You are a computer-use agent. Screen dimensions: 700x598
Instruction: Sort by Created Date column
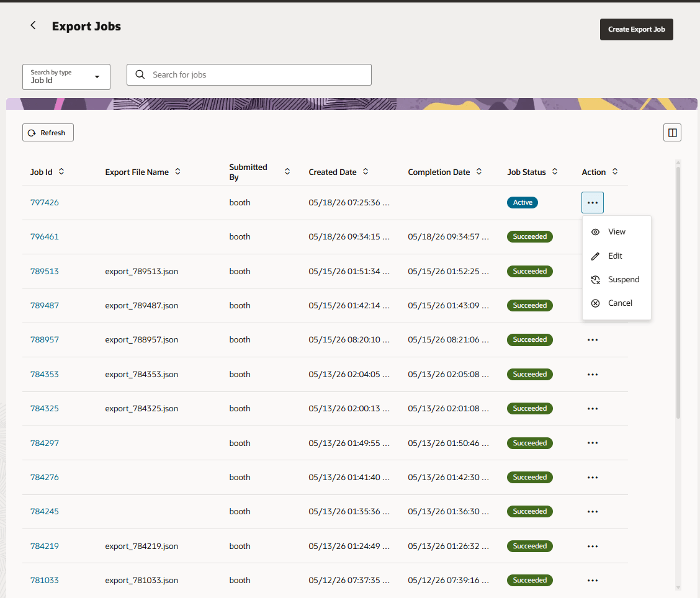pos(366,172)
